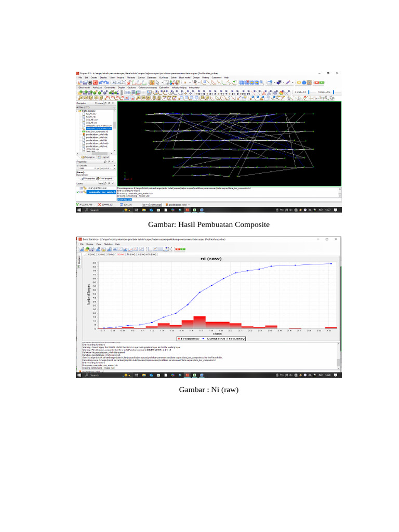Select composite_ore_waste1.str in the Navigator tree
Viewport: 399px width, 532px height.
coord(98,129)
